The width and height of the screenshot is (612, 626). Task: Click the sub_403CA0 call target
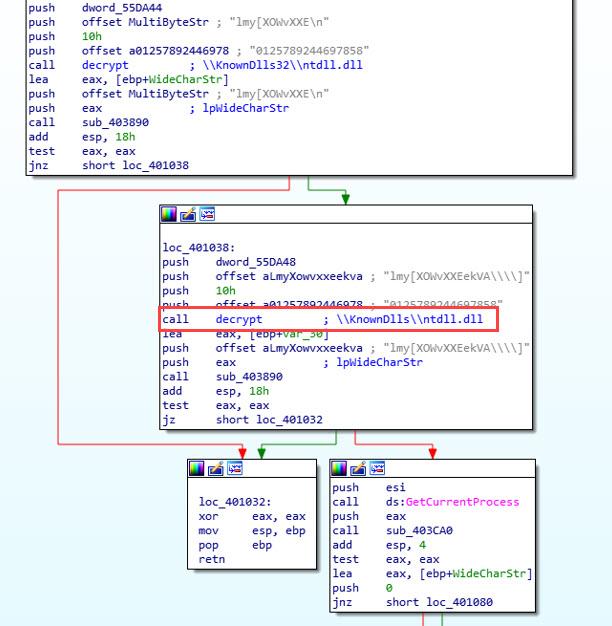419,531
